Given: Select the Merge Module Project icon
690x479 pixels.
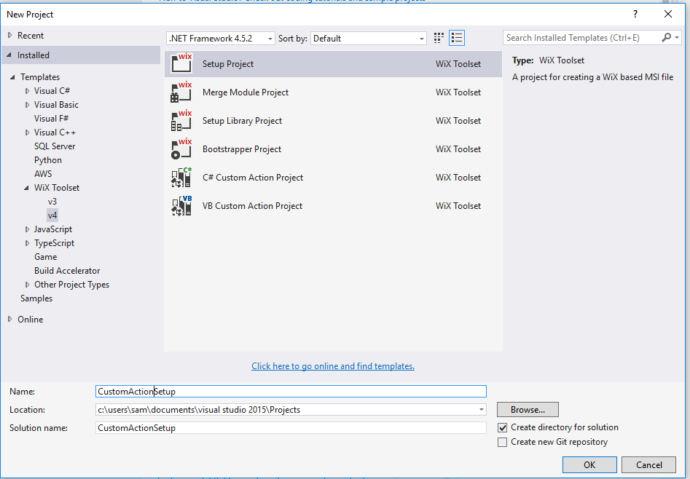Looking at the screenshot, I should 182,93.
